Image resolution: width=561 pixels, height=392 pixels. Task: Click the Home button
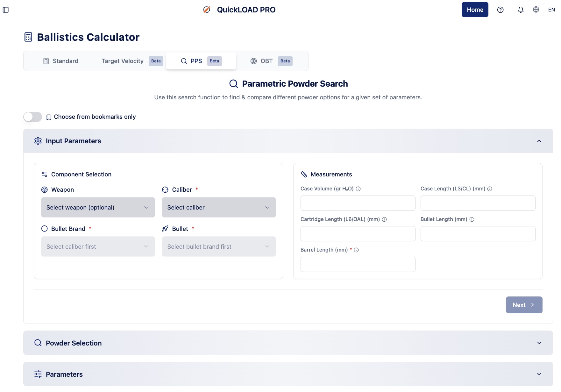click(x=475, y=10)
